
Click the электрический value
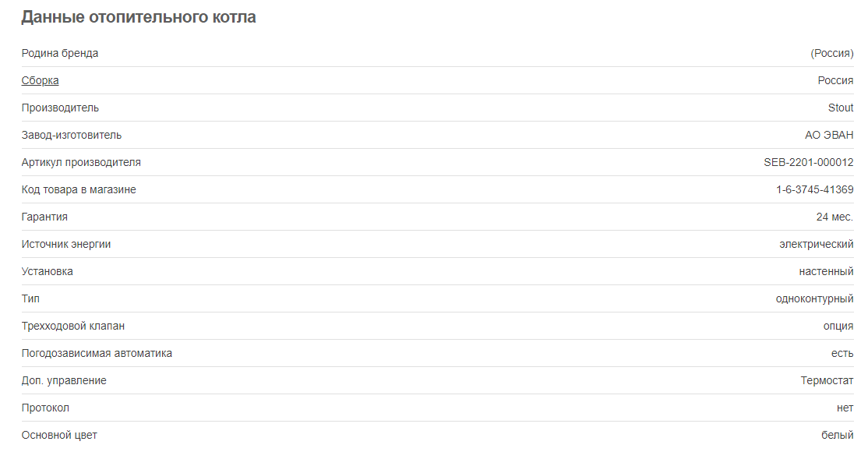tap(816, 244)
